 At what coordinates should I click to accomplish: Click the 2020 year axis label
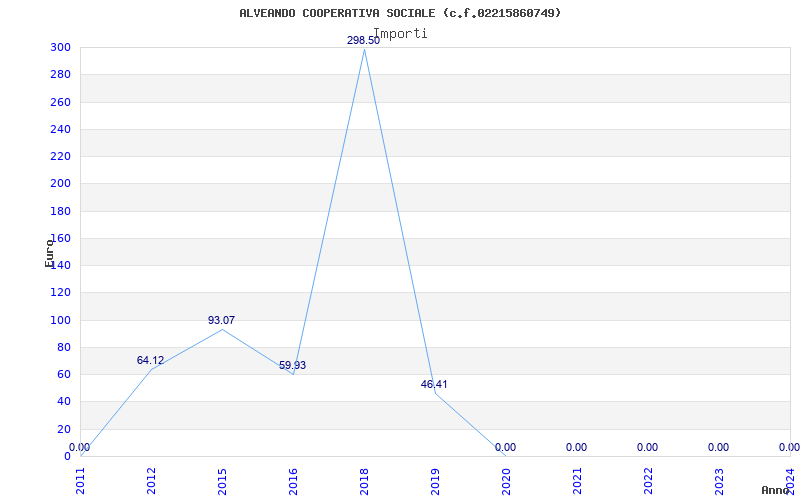coord(506,481)
